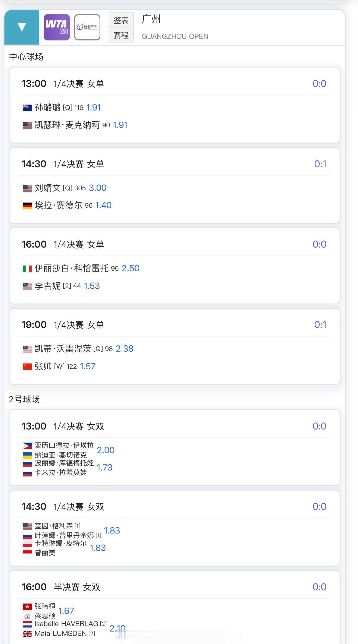
Task: Click Italian flag next to 伊丽莎白·科恰雷托
Action: pyautogui.click(x=27, y=269)
